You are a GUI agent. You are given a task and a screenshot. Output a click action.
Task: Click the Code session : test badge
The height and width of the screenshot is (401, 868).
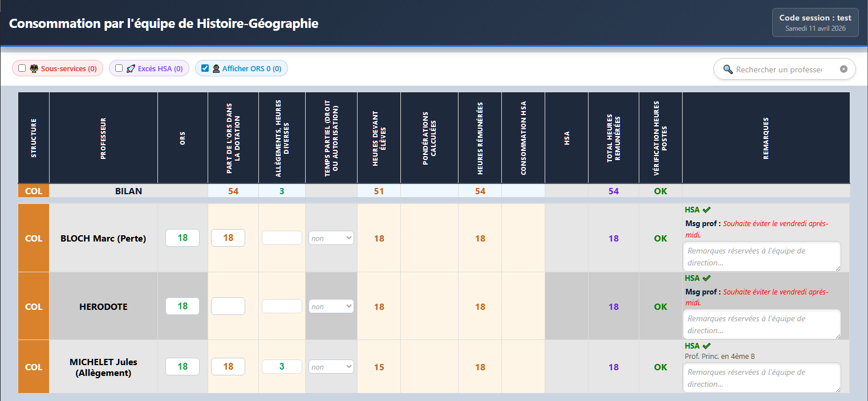point(815,23)
